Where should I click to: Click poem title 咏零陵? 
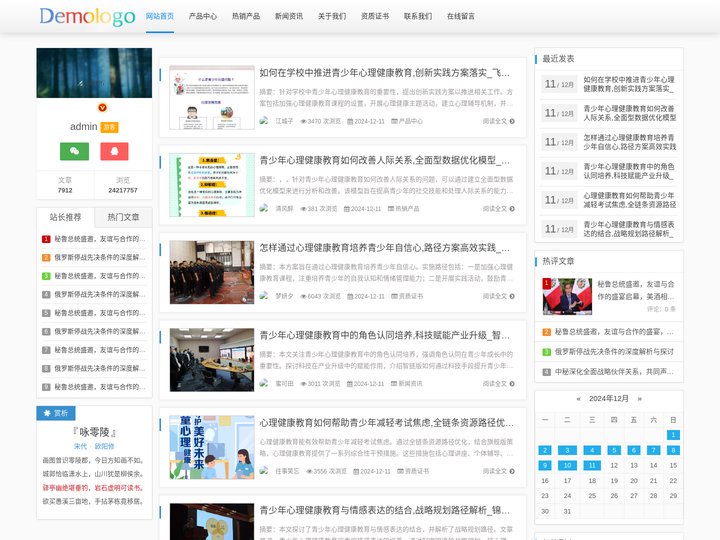(x=94, y=432)
